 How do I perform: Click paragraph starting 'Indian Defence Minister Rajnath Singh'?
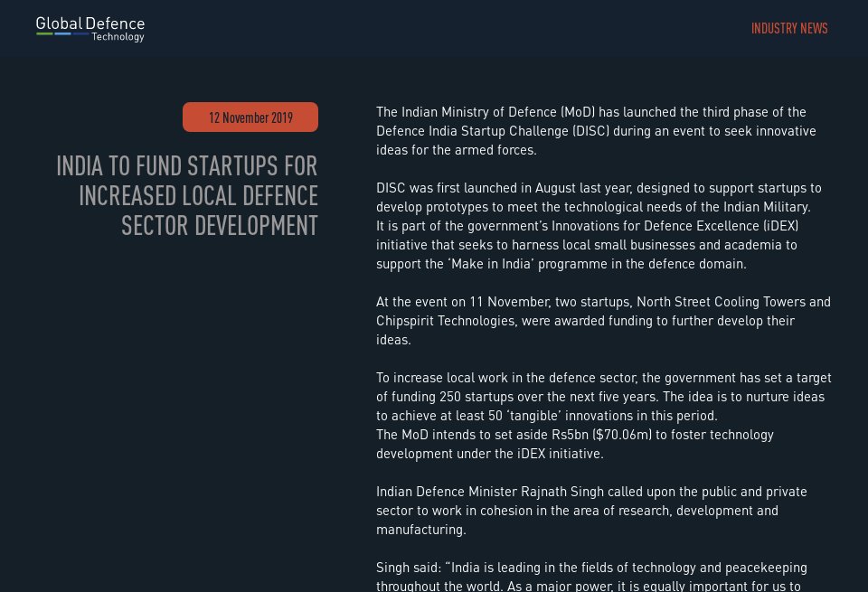coord(591,511)
